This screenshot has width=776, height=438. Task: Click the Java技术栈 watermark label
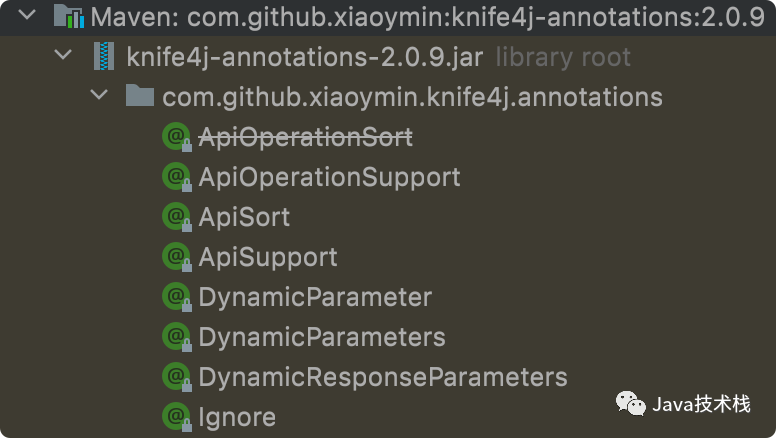[x=700, y=404]
